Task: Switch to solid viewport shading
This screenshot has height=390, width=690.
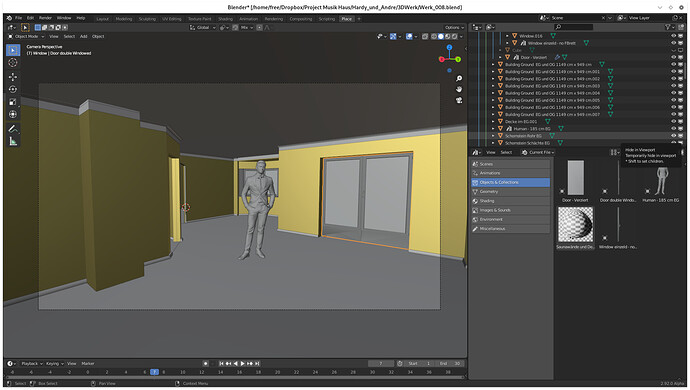Action: pyautogui.click(x=440, y=37)
